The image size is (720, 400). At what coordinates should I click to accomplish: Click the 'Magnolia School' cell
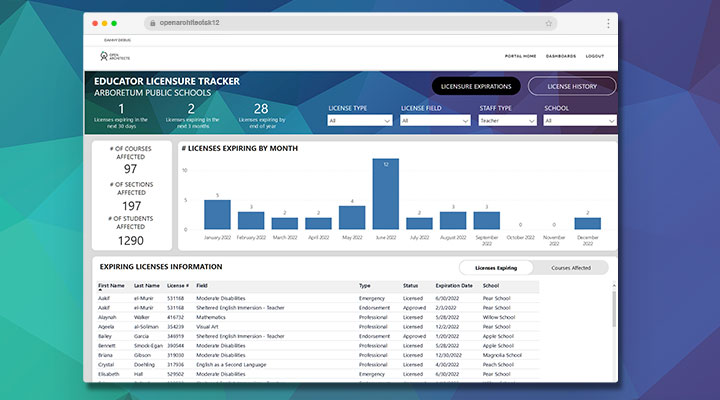click(x=502, y=355)
